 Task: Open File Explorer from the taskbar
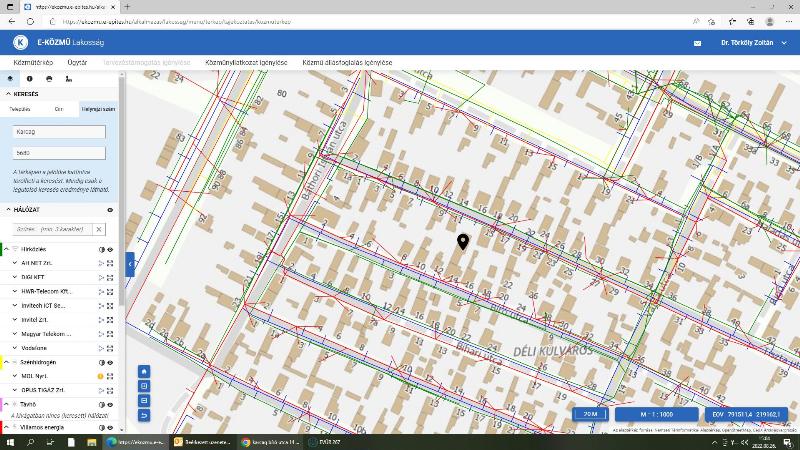pyautogui.click(x=92, y=442)
